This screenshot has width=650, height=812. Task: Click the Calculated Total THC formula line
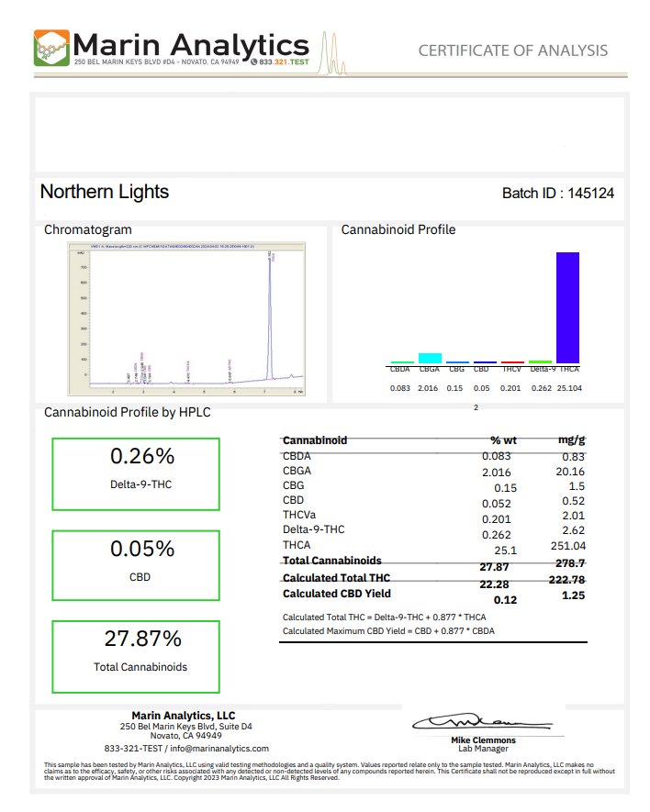tap(384, 617)
